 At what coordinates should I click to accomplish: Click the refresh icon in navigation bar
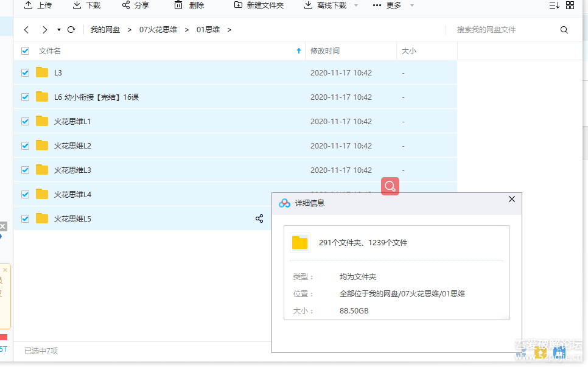point(71,30)
